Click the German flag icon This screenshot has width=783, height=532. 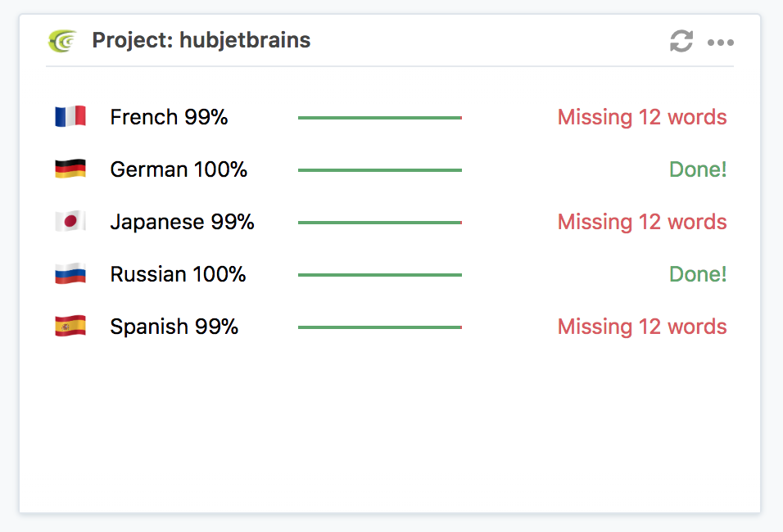tap(70, 169)
